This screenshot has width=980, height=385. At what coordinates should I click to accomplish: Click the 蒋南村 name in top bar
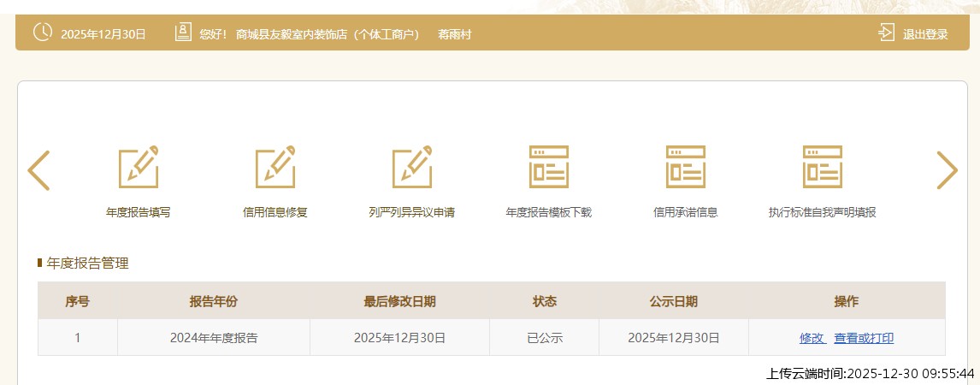[x=455, y=34]
